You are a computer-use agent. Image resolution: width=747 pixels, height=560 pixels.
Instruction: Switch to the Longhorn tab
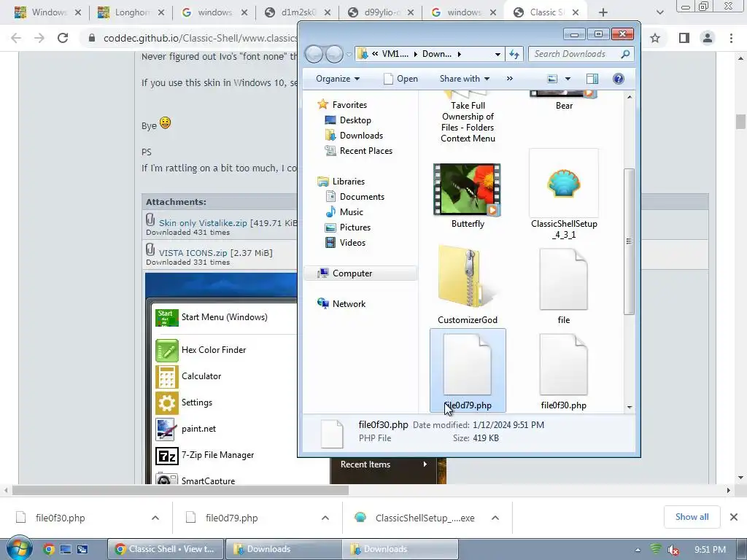click(131, 12)
